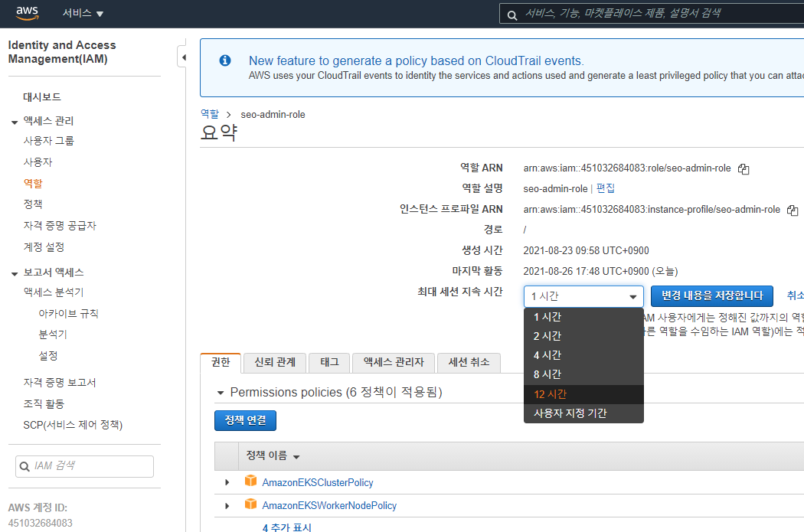
Task: Click the info icon in CloudTrail banner
Action: (x=224, y=60)
